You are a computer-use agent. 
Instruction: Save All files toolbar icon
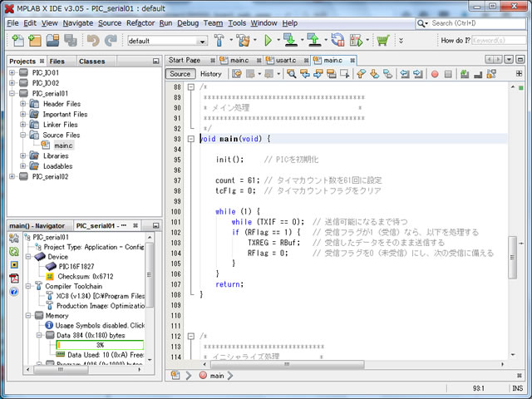point(70,41)
